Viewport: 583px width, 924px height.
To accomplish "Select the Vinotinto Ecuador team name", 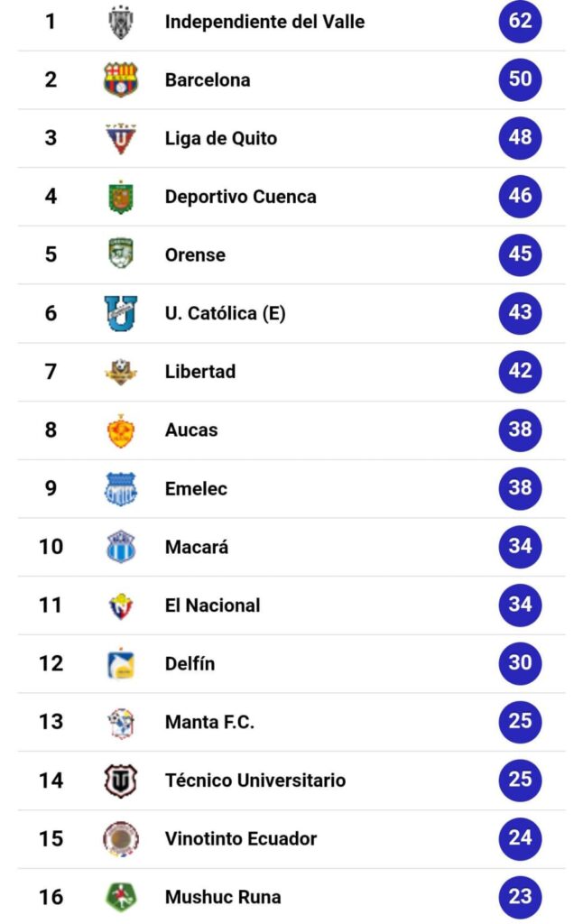I will point(240,838).
